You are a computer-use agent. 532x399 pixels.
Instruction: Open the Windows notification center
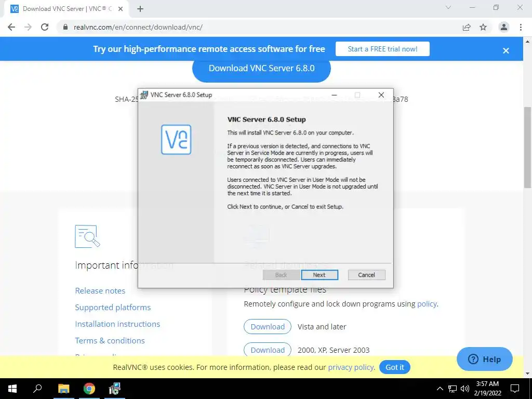(x=515, y=389)
